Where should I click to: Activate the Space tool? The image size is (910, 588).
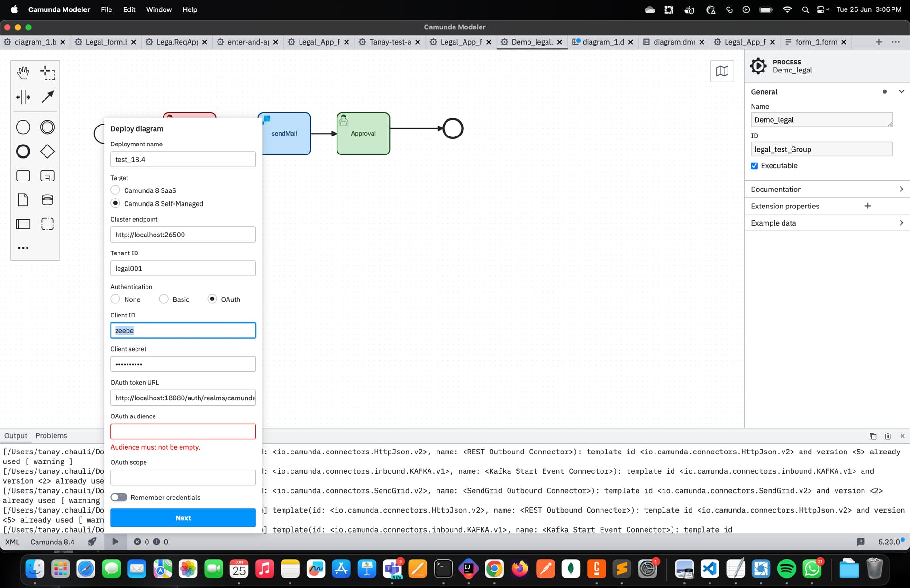(x=23, y=97)
